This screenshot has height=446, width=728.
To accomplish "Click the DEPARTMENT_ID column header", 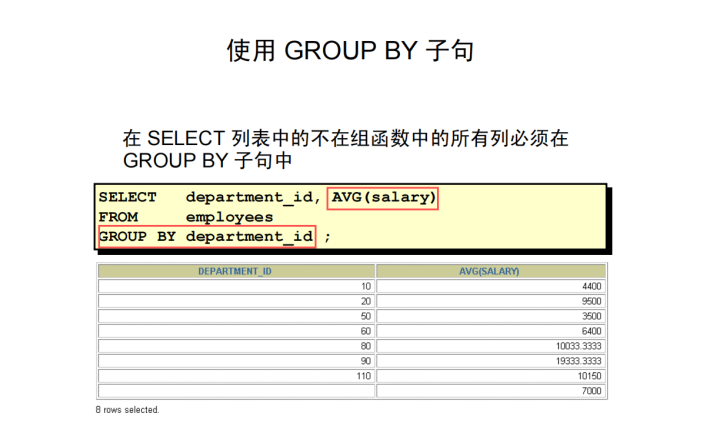I will point(236,271).
